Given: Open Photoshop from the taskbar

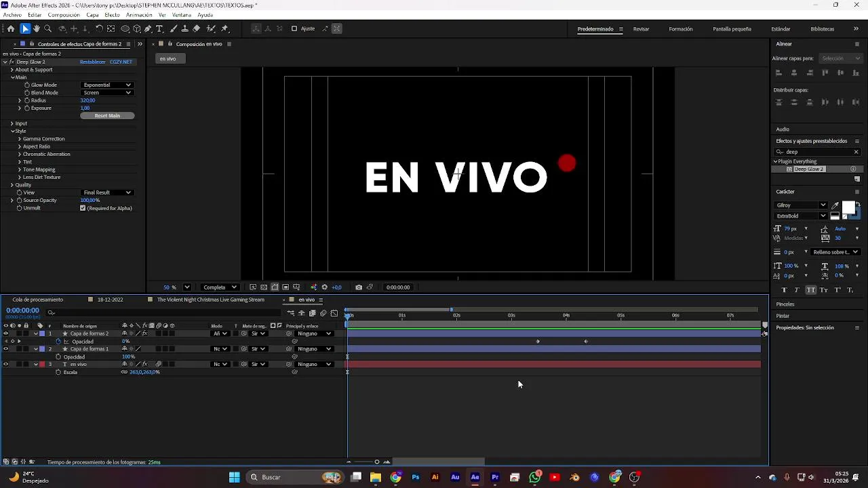Looking at the screenshot, I should (x=416, y=477).
